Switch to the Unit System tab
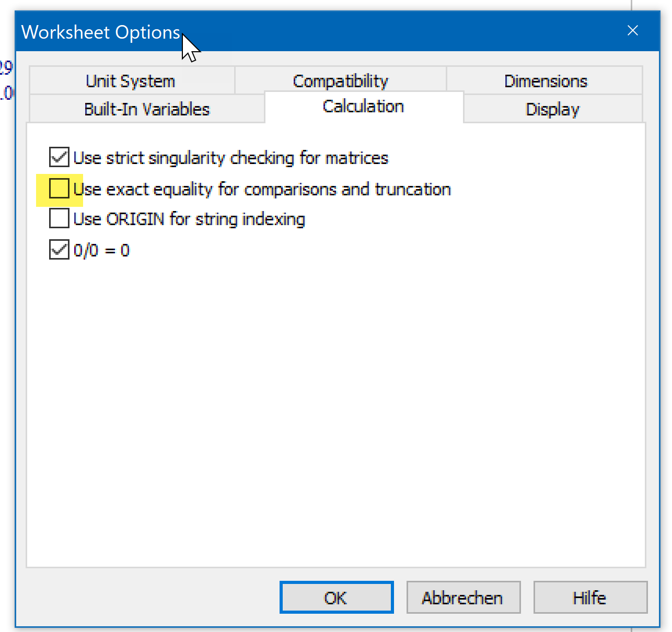The width and height of the screenshot is (672, 632). coord(130,81)
